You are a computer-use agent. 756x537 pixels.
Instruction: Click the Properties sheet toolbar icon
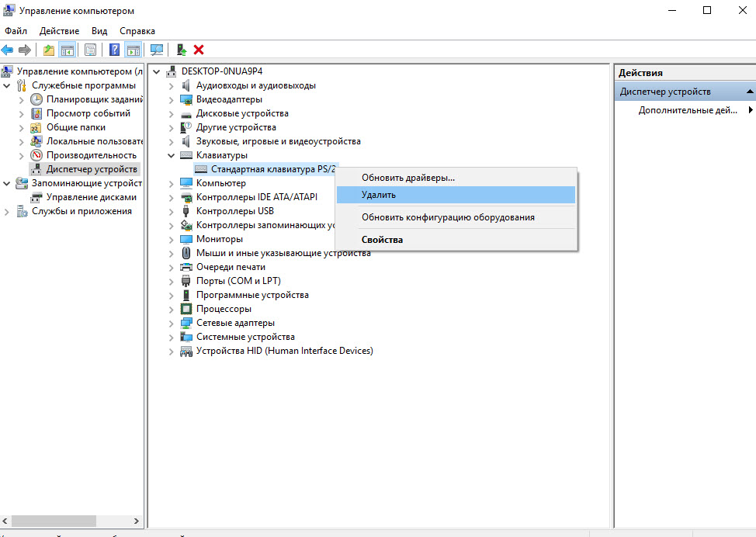click(x=91, y=50)
